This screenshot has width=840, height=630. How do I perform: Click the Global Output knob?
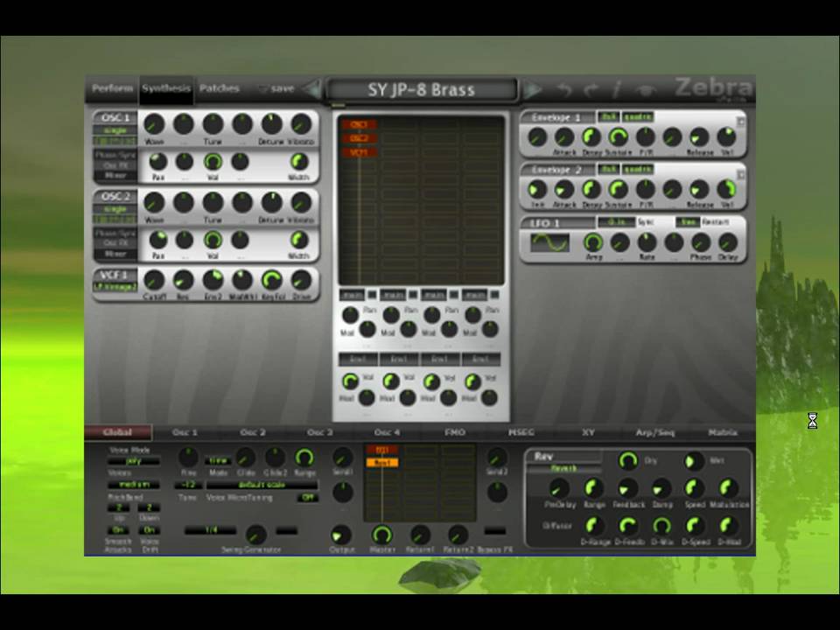coord(340,535)
